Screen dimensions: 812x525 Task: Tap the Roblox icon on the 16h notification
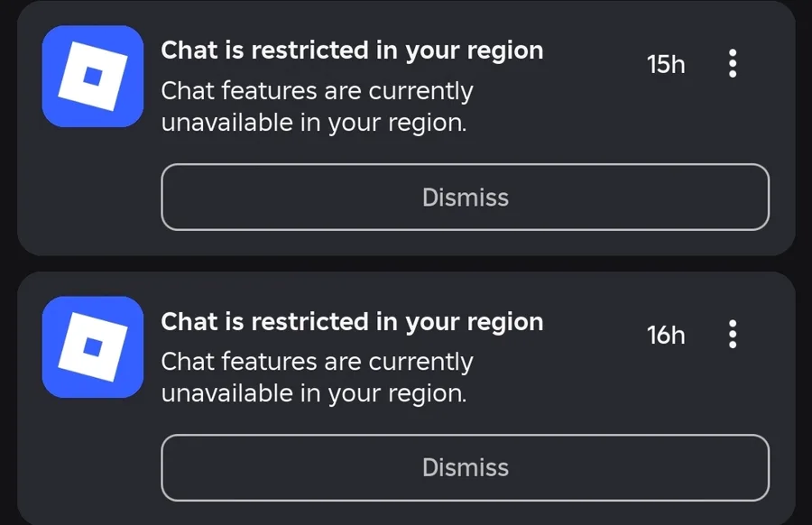pos(93,347)
